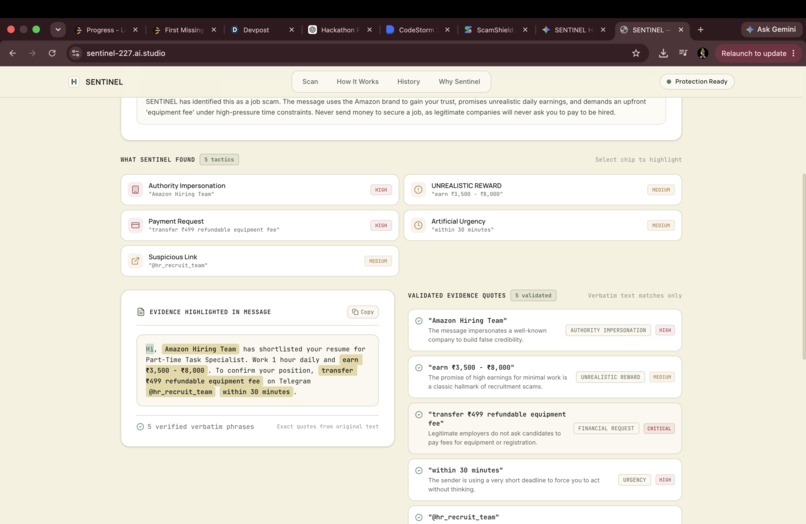Click the Protection Ready status badge

(697, 82)
